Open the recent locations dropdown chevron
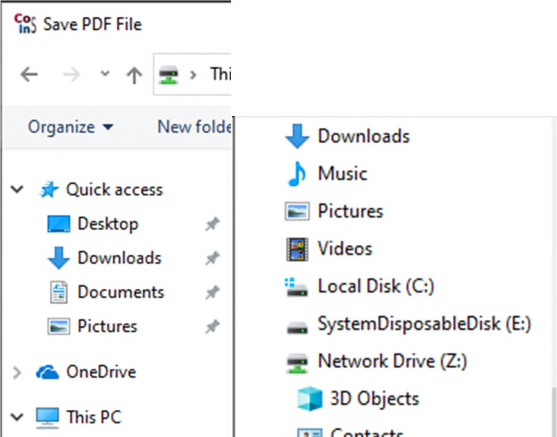The image size is (557, 437). pyautogui.click(x=105, y=74)
